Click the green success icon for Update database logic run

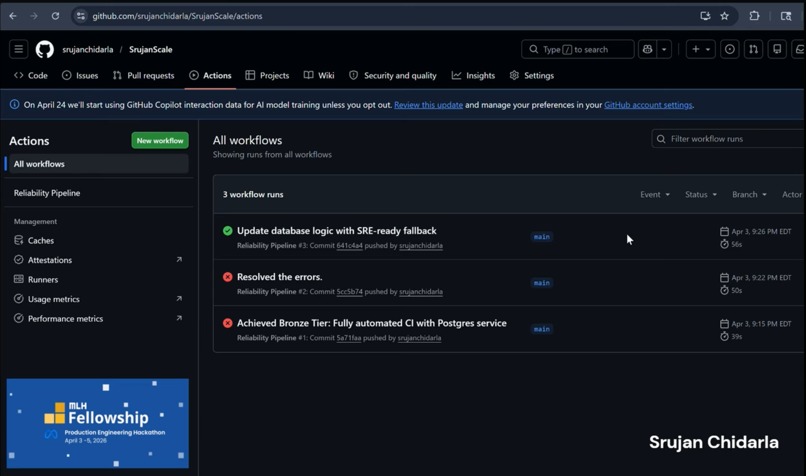point(228,231)
